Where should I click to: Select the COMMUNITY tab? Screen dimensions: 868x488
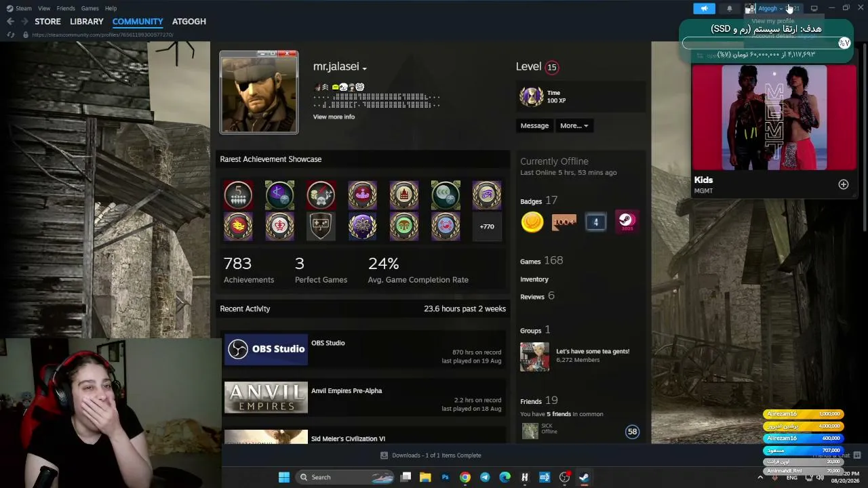138,22
